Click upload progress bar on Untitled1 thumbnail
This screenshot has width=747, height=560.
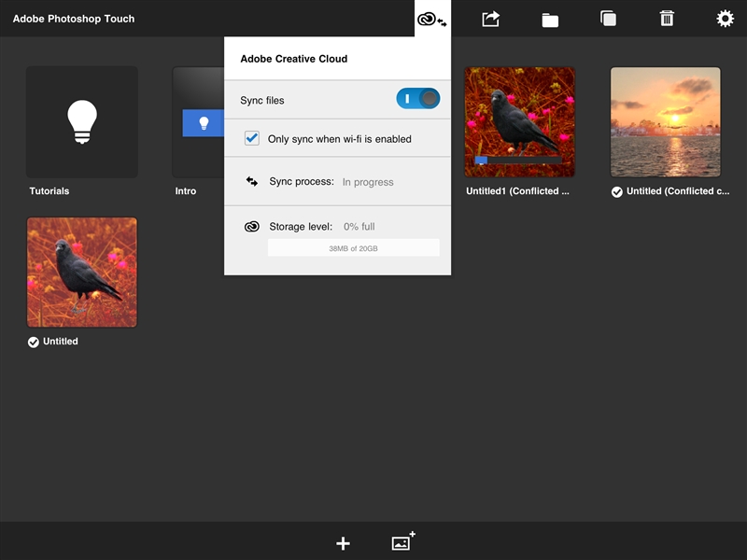point(518,160)
